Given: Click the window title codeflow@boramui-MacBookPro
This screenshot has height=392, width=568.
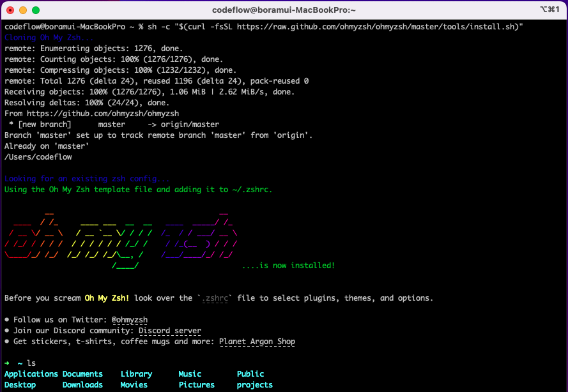Looking at the screenshot, I should pos(284,10).
